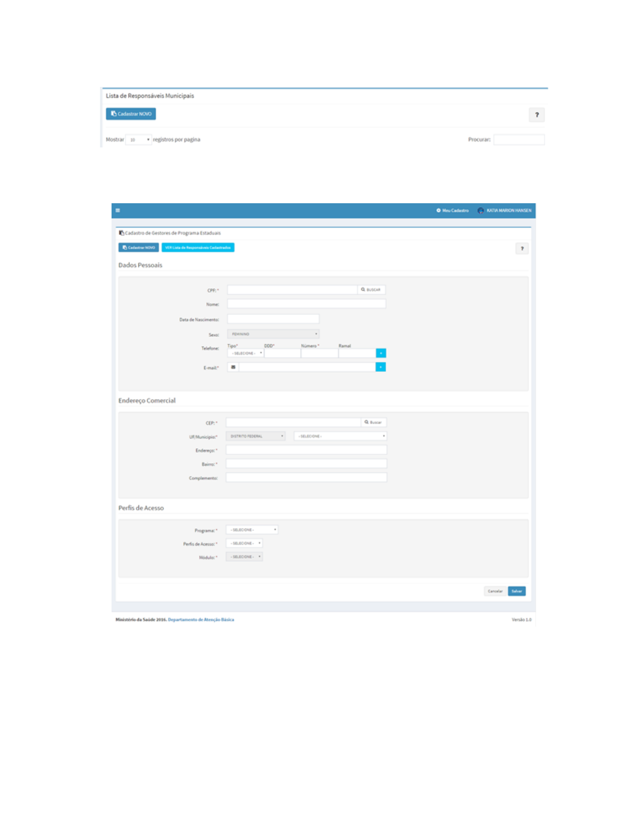Image resolution: width=644 pixels, height=834 pixels.
Task: Open the Município SELECIONE dropdown
Action: pos(340,436)
